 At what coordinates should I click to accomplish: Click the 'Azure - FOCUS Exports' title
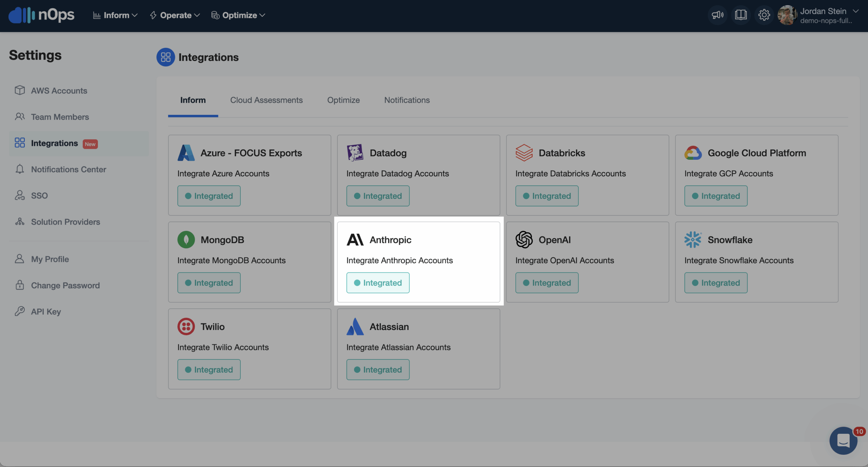251,153
